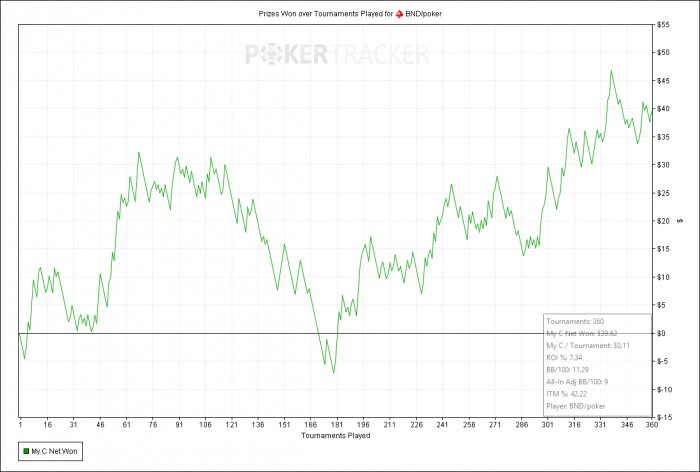The width and height of the screenshot is (700, 472).
Task: Click the x-axis tick label 121
Action: tap(232, 425)
